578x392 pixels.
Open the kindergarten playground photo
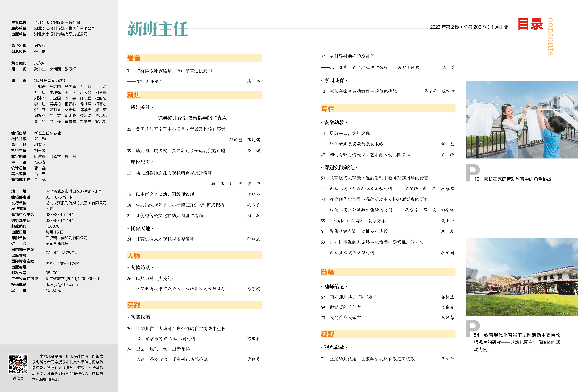[522, 277]
